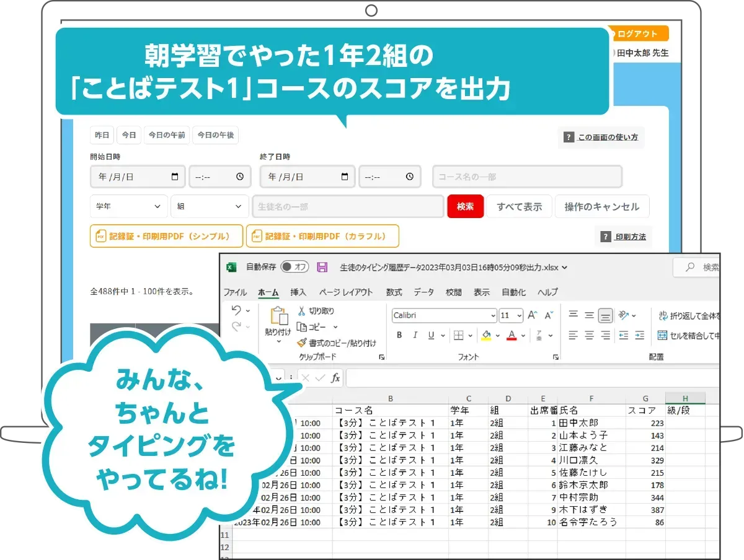744x560 pixels.
Task: Open the 学年 dropdown
Action: [128, 206]
